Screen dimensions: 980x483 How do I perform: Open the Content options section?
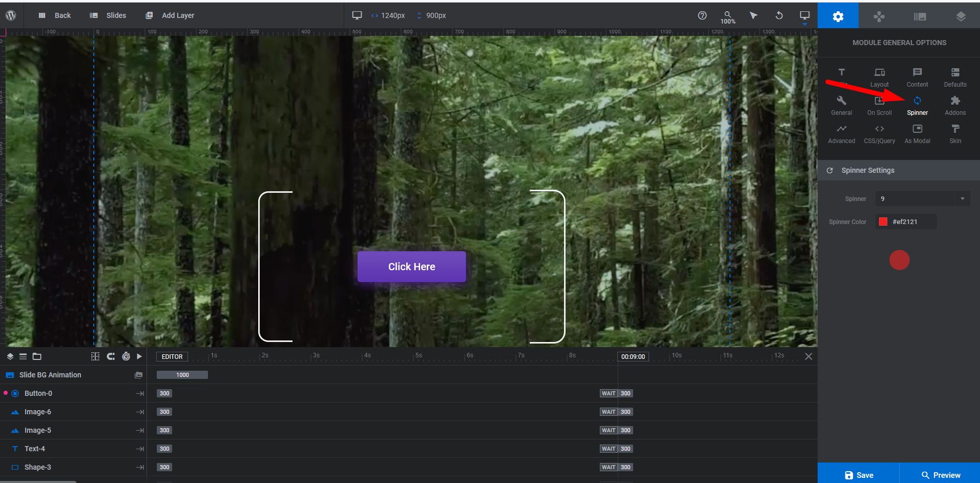918,77
